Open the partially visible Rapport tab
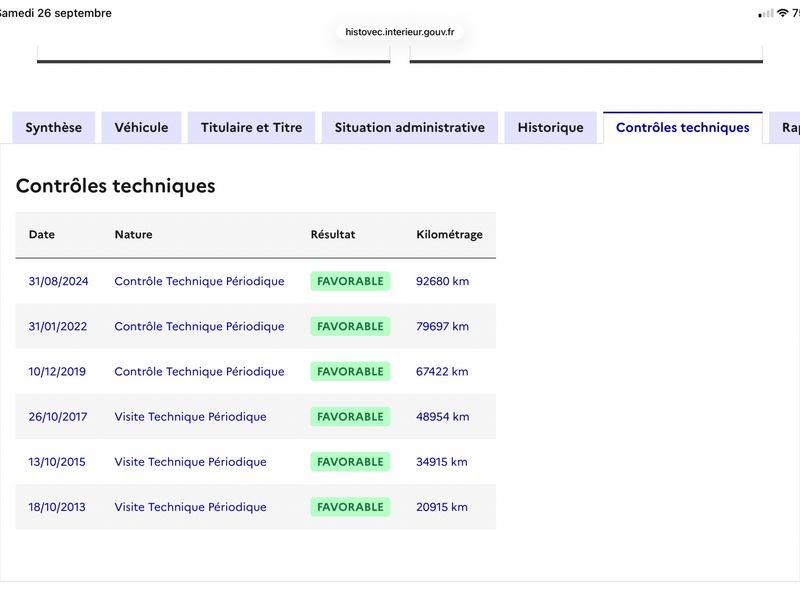Viewport: 800px width, 600px height. click(x=786, y=128)
